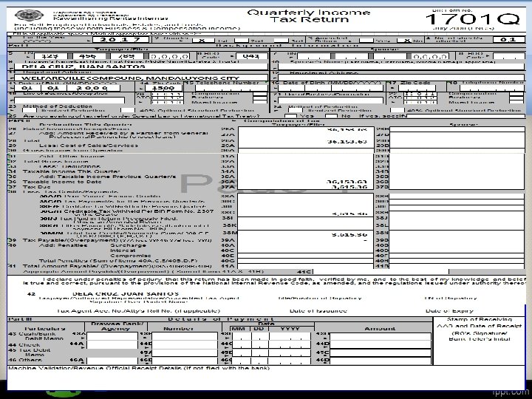The width and height of the screenshot is (532, 399).
Task: Click the spouse Zip Code field
Action: (417, 88)
